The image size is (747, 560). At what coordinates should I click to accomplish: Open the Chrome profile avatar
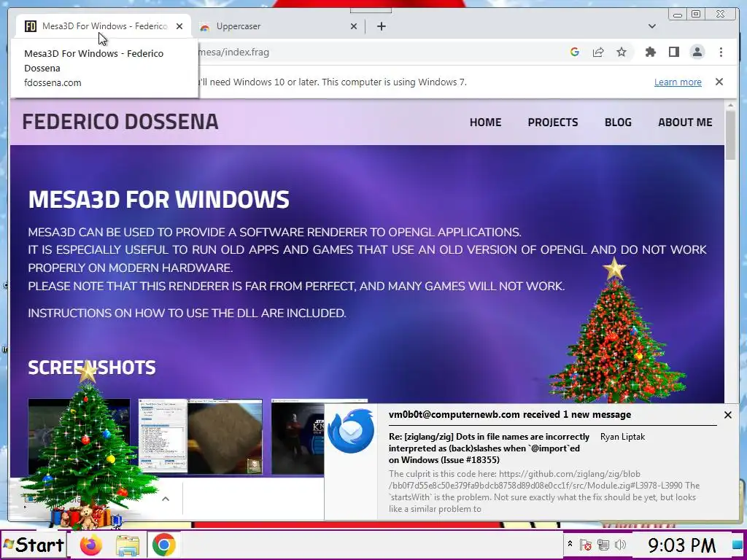697,52
